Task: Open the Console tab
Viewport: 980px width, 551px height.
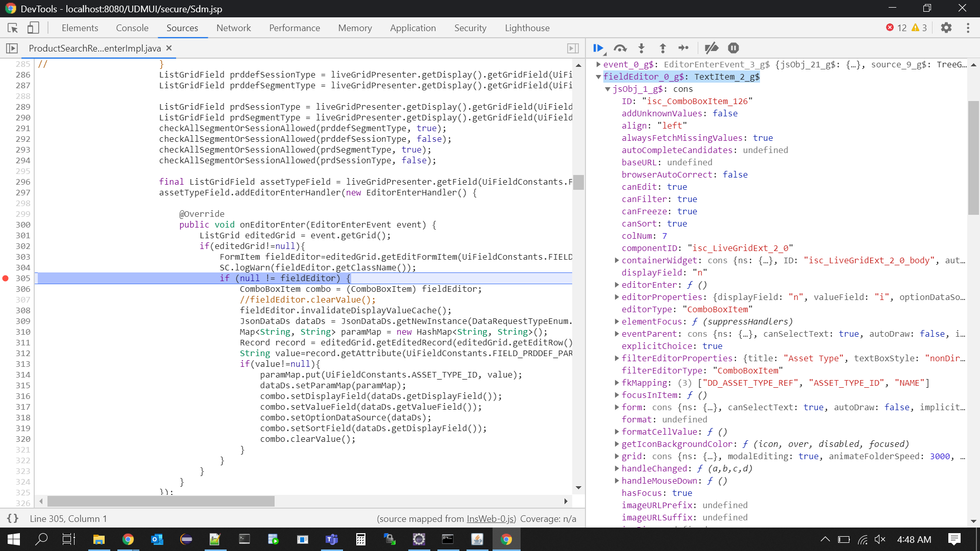Action: 132,28
